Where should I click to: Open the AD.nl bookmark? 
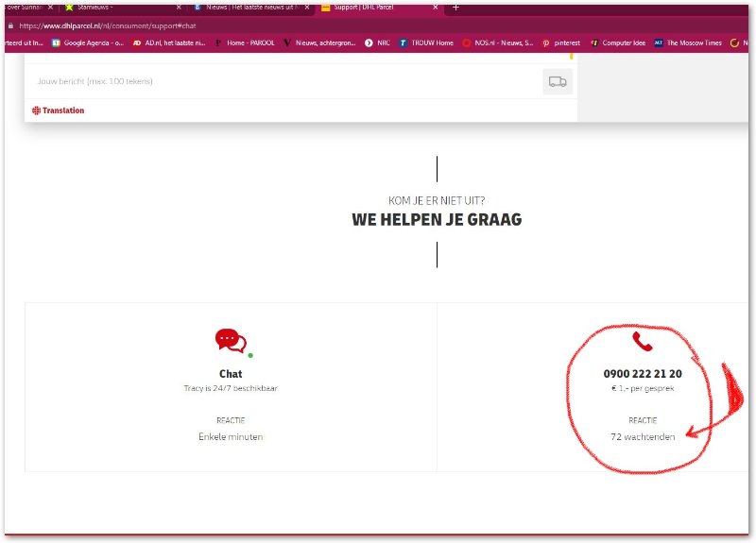pos(169,42)
